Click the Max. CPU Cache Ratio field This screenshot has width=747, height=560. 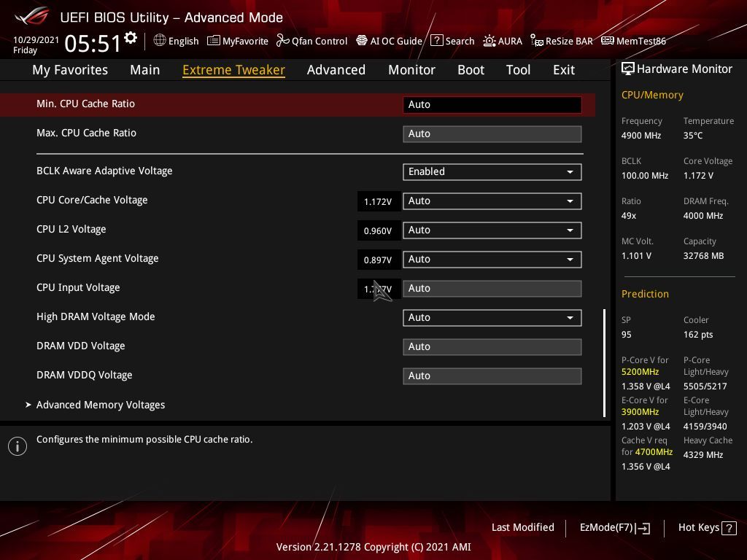[492, 134]
